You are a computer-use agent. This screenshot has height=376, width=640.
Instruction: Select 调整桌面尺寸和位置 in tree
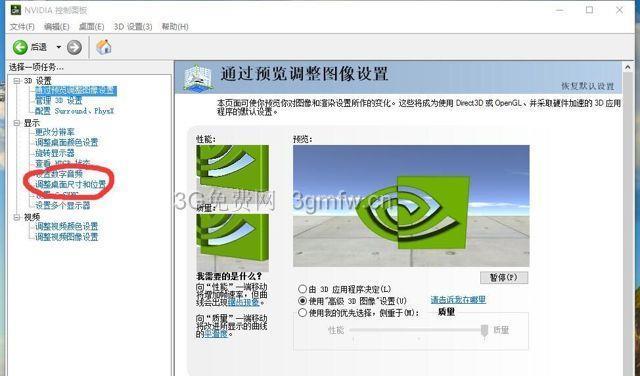[70, 185]
